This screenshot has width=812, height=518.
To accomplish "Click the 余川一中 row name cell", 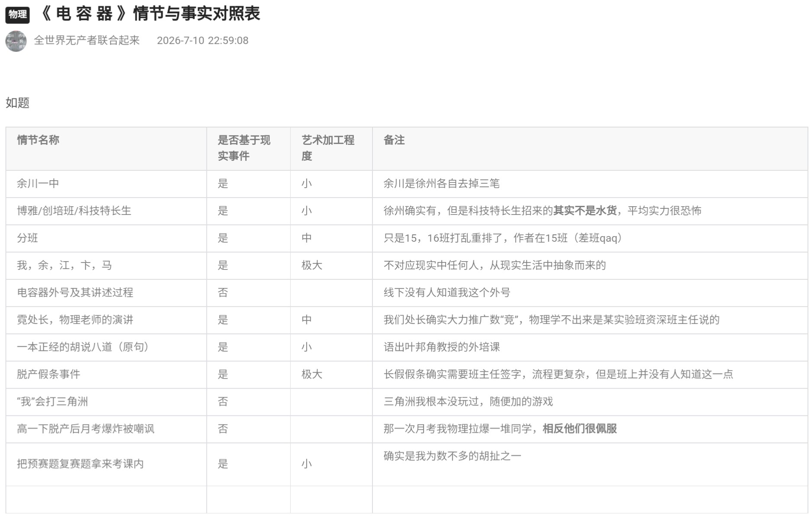I will point(106,184).
